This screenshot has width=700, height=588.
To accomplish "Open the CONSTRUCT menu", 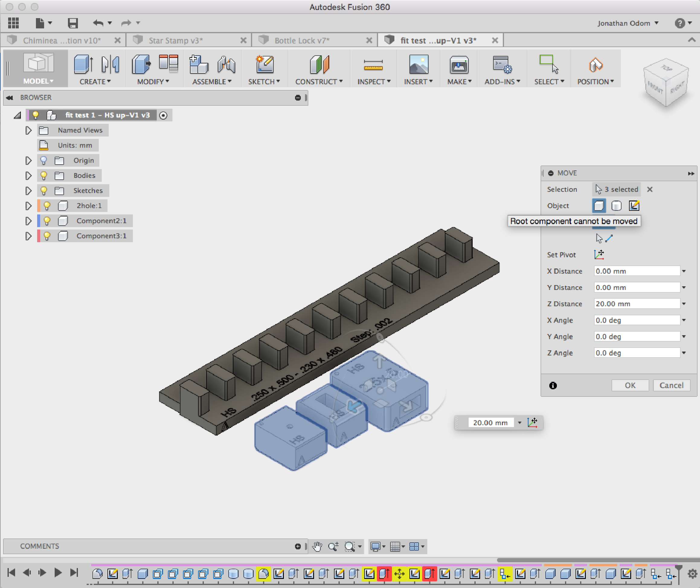I will (319, 82).
